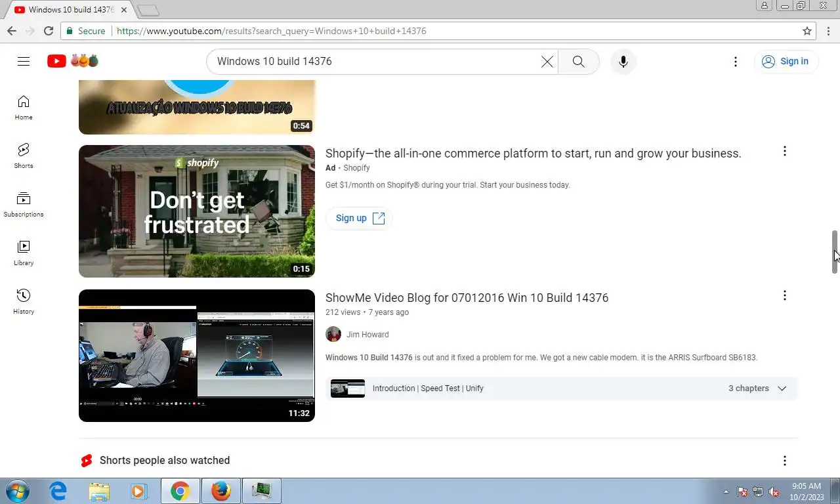Open ShowMe Video Blog Win 10 Build 14376
The height and width of the screenshot is (504, 840).
tap(467, 297)
